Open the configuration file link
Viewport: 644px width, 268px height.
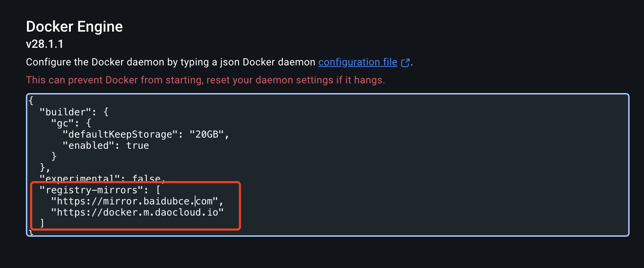358,62
